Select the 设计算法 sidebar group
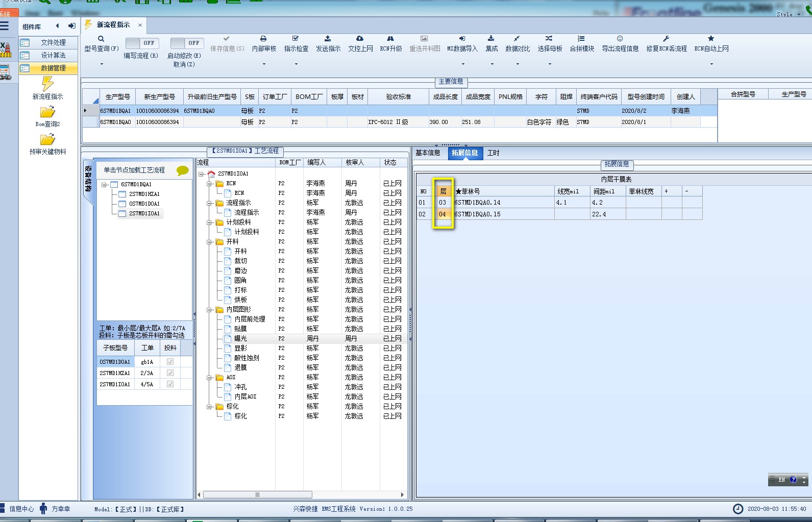Screen dimensions: 812x522 pos(49,56)
